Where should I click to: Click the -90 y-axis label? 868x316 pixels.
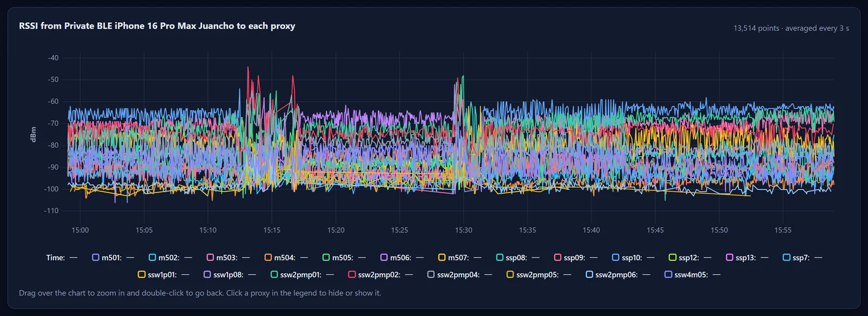tap(53, 167)
